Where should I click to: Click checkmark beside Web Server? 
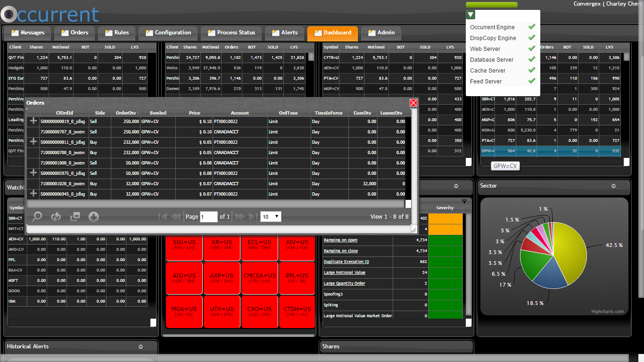tap(532, 49)
